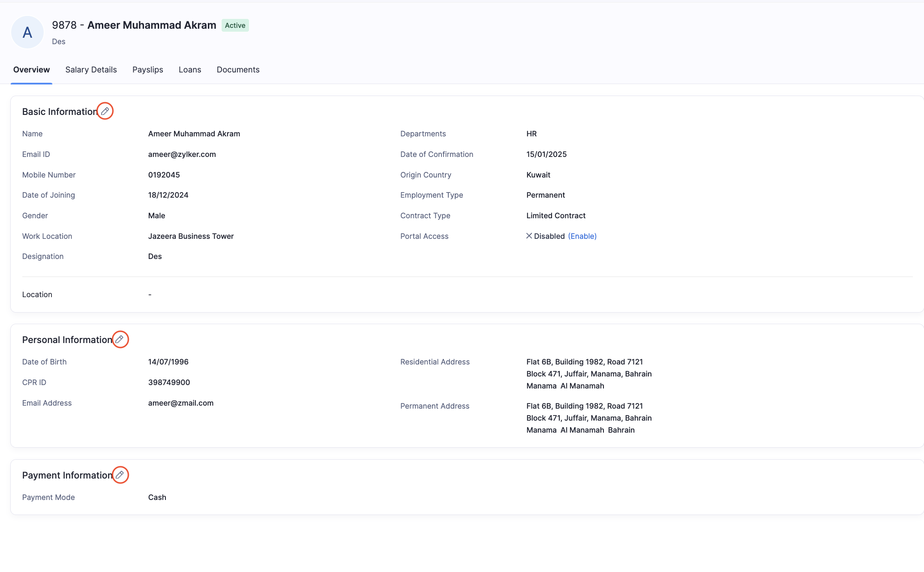Image resolution: width=924 pixels, height=572 pixels.
Task: Click the X icon beside Disabled
Action: [x=529, y=236]
